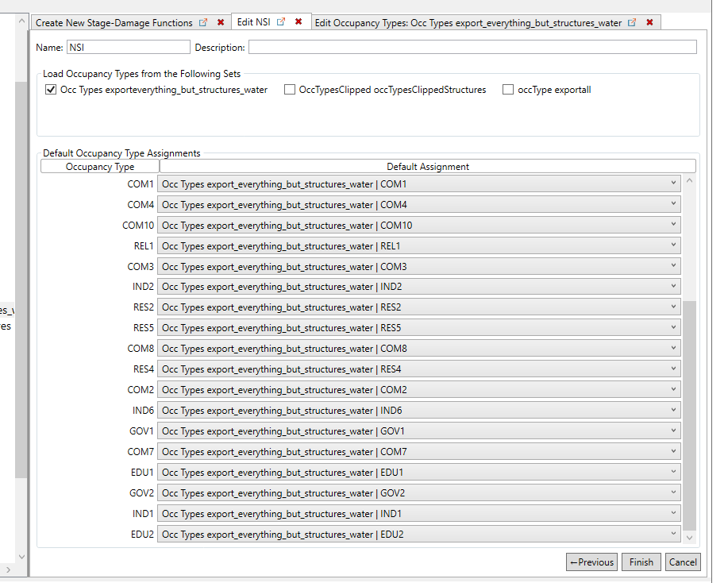Click the down arrow on the left panel scrollbar
Image resolution: width=728 pixels, height=583 pixels.
click(21, 557)
